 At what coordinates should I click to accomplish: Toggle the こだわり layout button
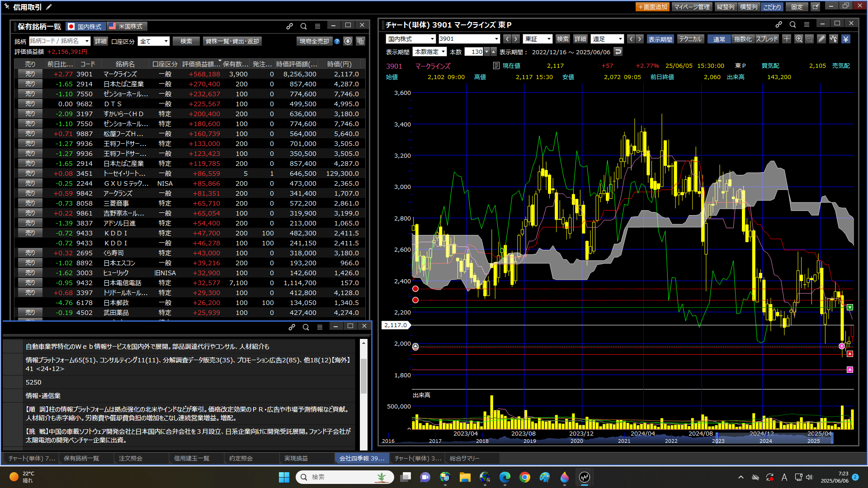[x=772, y=7]
